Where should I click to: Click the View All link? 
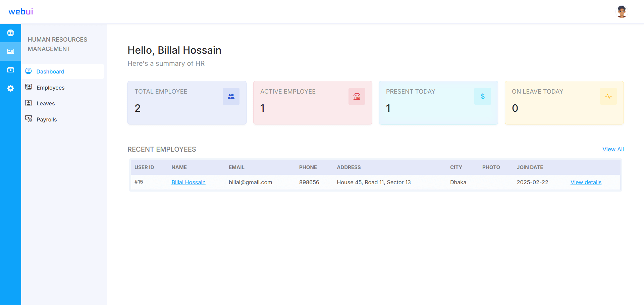click(613, 149)
